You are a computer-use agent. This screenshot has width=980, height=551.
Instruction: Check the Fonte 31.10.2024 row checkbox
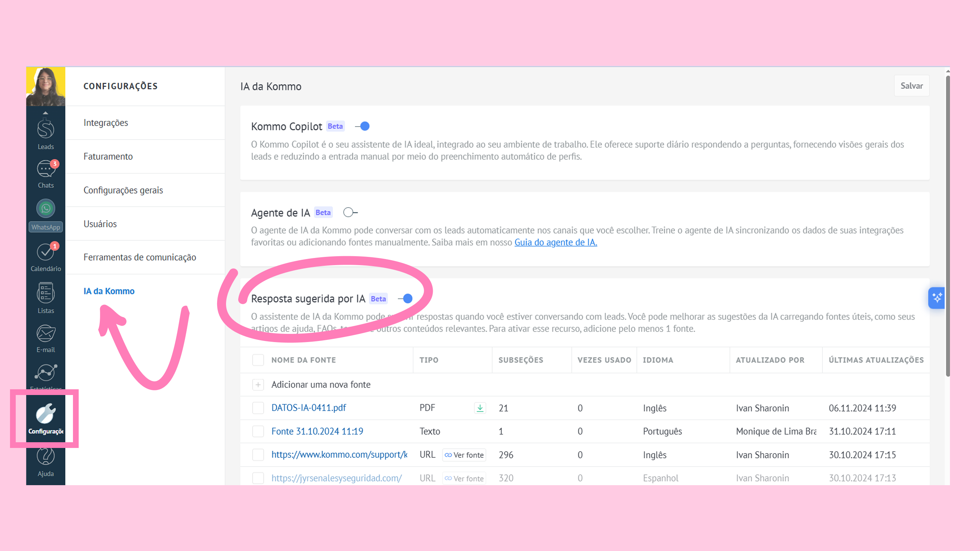(x=258, y=431)
